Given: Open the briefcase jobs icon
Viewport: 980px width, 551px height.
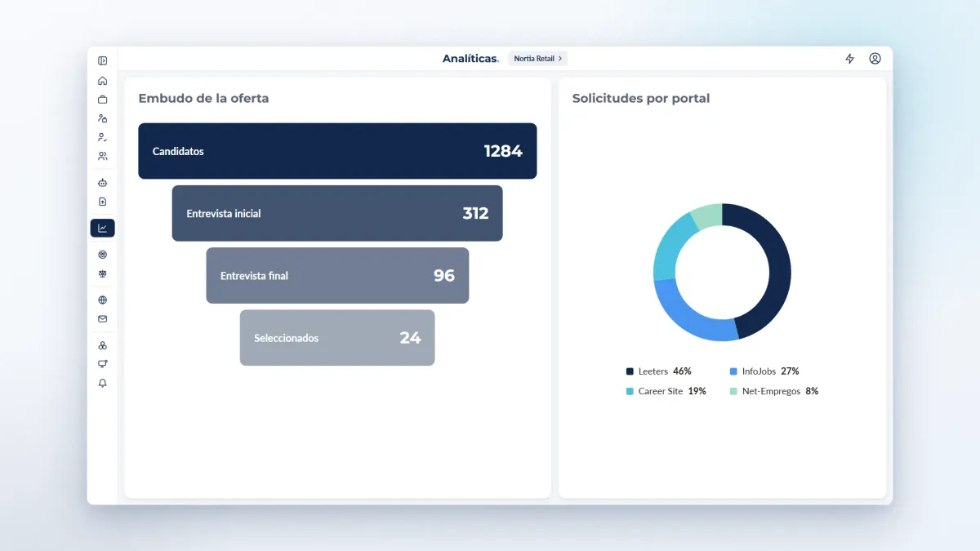Looking at the screenshot, I should click(103, 100).
